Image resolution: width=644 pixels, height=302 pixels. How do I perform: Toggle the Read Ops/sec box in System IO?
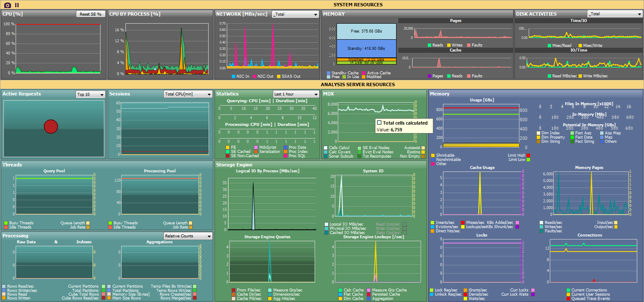pos(405,224)
